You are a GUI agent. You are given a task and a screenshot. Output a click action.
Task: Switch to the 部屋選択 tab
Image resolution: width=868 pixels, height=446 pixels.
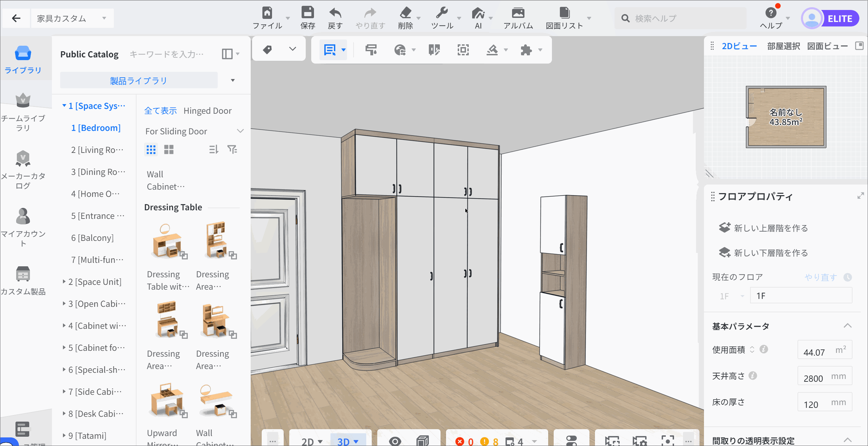tap(783, 46)
